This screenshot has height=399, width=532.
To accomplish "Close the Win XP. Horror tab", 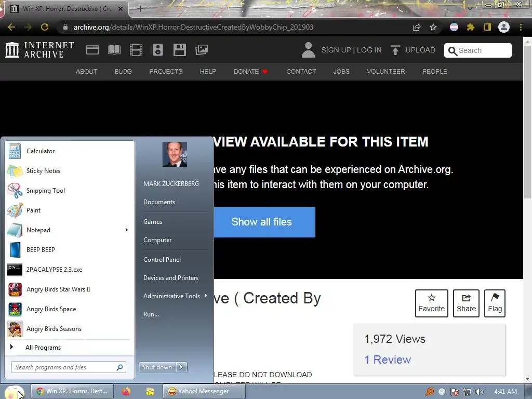I will coord(121,9).
